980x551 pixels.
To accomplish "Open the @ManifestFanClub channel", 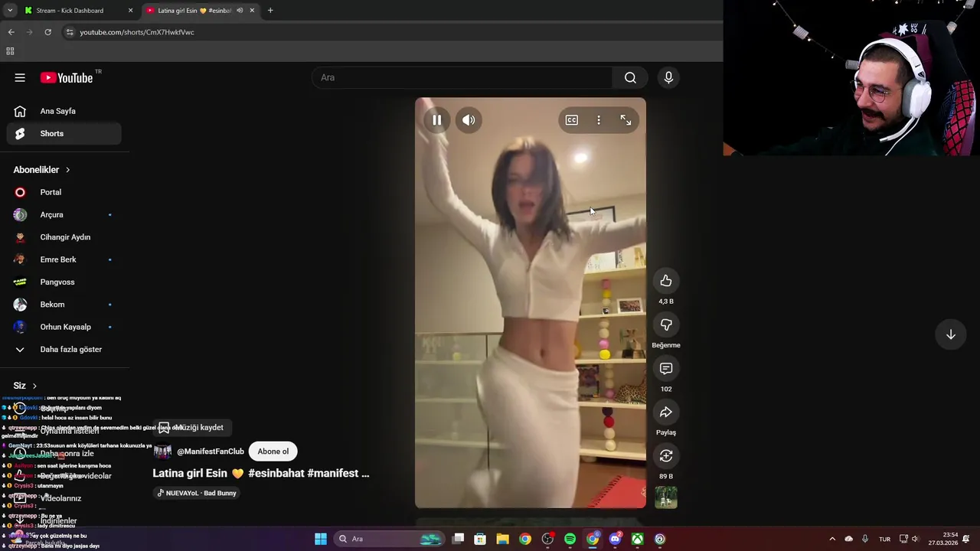I will pyautogui.click(x=211, y=452).
